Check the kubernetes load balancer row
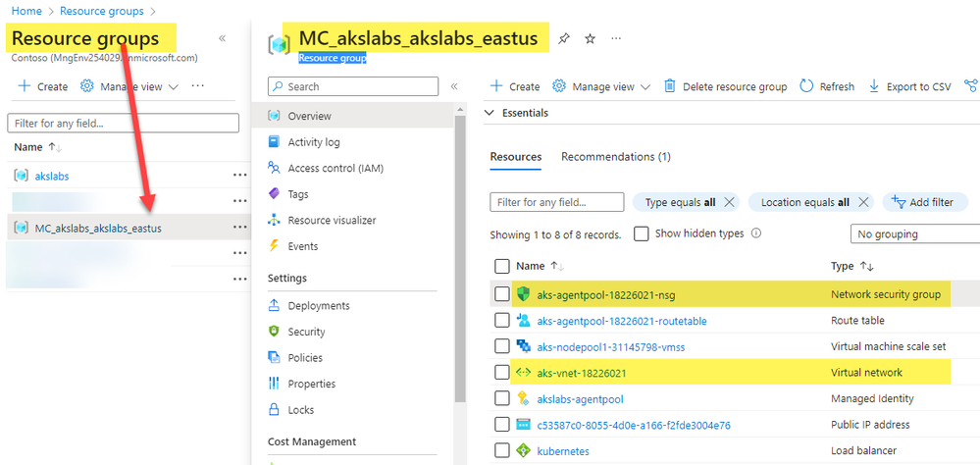 pyautogui.click(x=502, y=450)
